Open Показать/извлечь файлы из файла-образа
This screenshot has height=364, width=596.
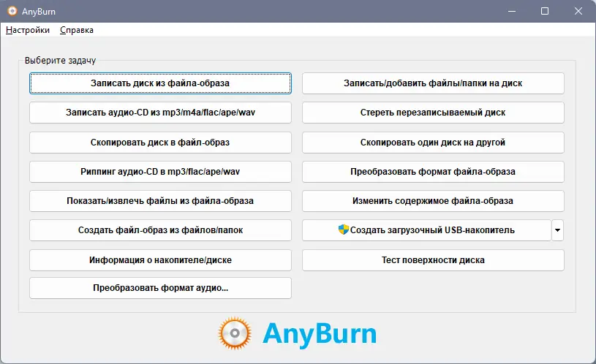(x=160, y=201)
